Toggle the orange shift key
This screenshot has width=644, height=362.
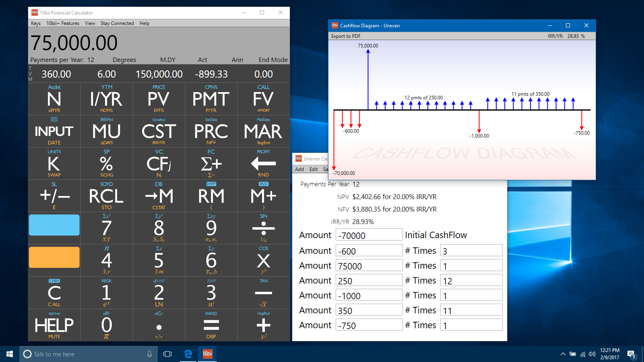[x=54, y=257]
